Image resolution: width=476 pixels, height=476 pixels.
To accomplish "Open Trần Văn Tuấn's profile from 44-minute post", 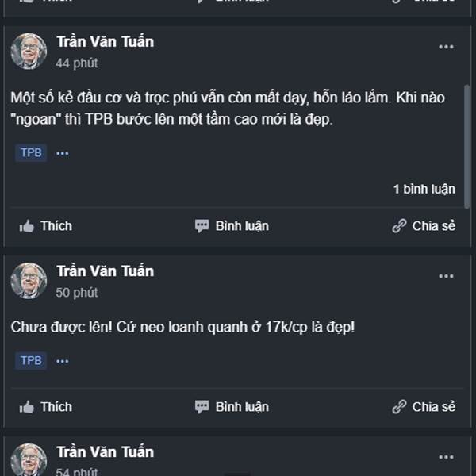I will (105, 42).
